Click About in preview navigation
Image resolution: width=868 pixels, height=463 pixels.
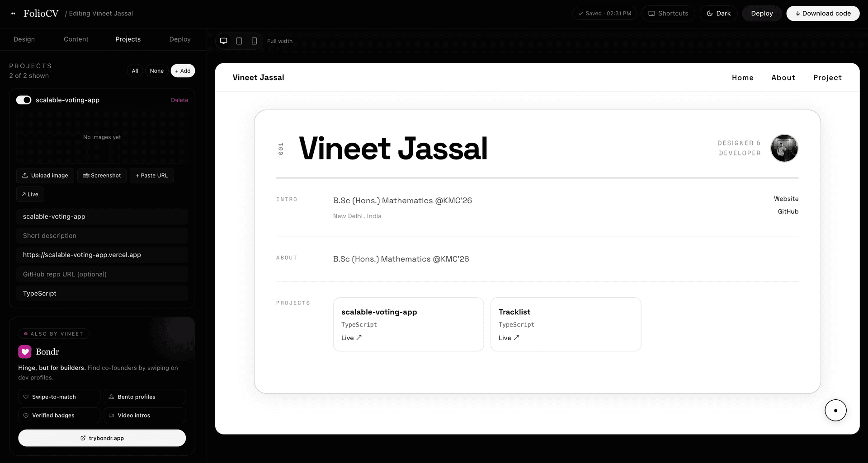(783, 78)
